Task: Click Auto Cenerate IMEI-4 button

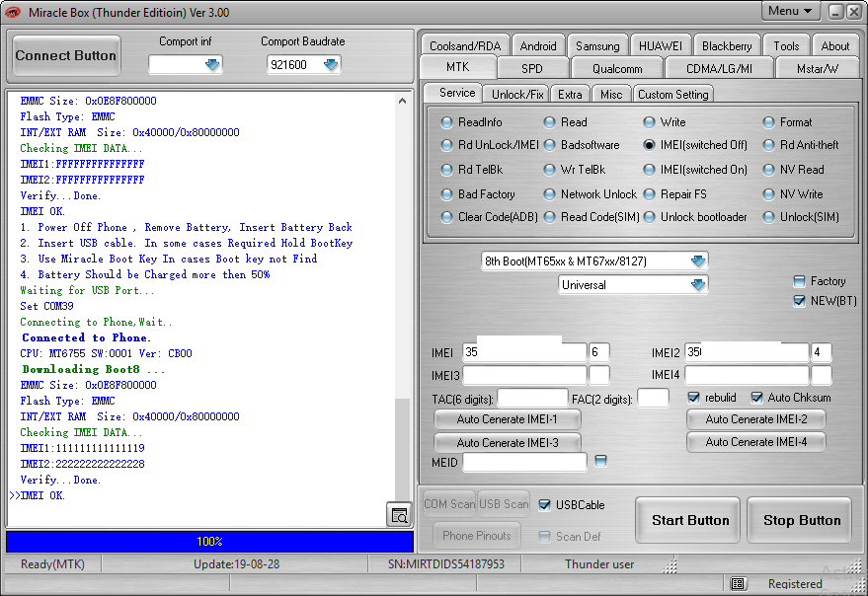Action: click(756, 442)
